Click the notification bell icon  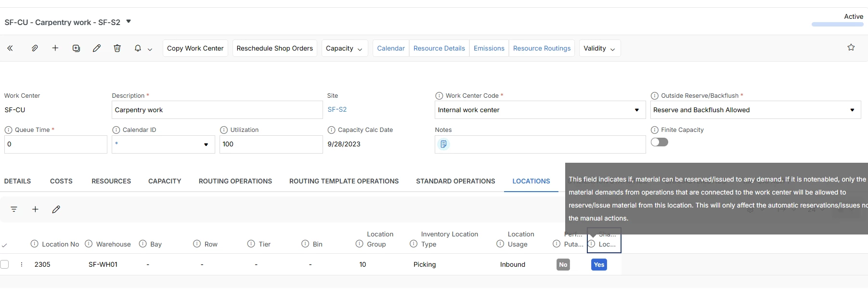pos(138,48)
